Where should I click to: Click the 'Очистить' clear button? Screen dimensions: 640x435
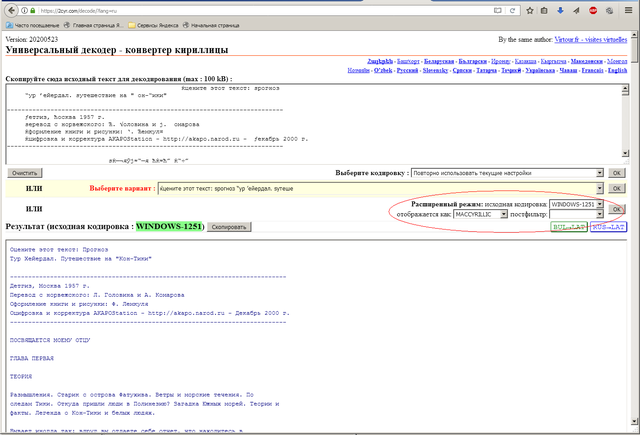pyautogui.click(x=24, y=173)
